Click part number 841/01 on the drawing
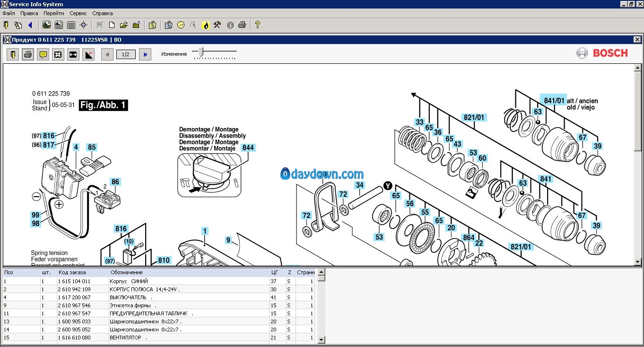 pyautogui.click(x=554, y=100)
